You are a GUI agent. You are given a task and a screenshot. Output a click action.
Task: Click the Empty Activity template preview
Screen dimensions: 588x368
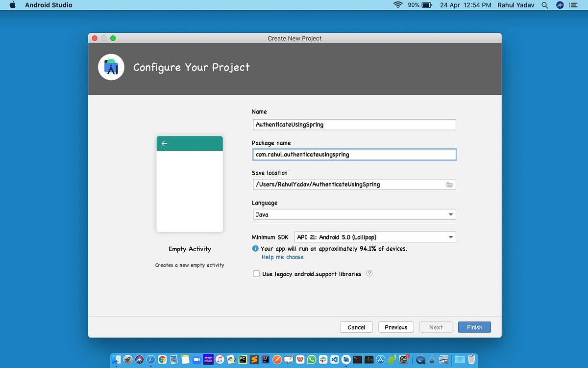[190, 184]
